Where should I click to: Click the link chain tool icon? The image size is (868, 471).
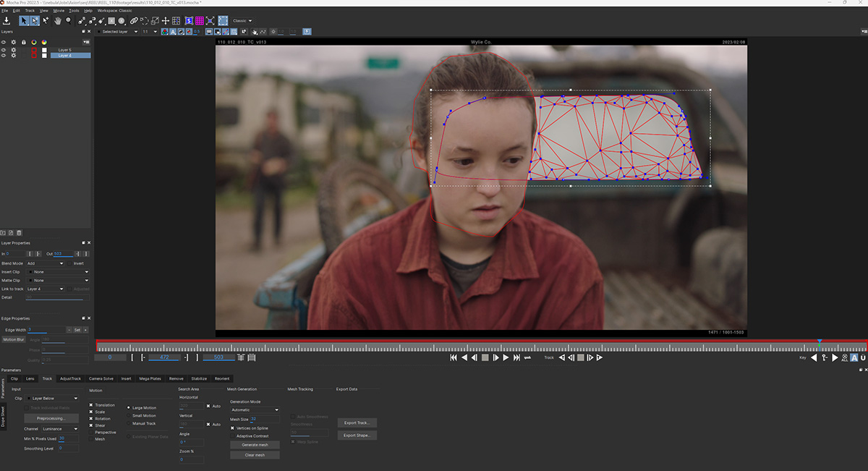pos(134,21)
